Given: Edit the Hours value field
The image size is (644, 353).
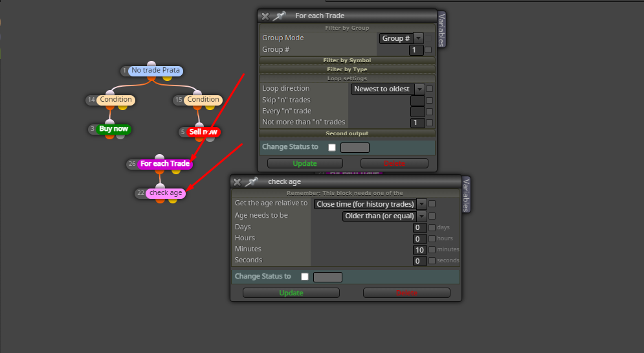Looking at the screenshot, I should [420, 239].
